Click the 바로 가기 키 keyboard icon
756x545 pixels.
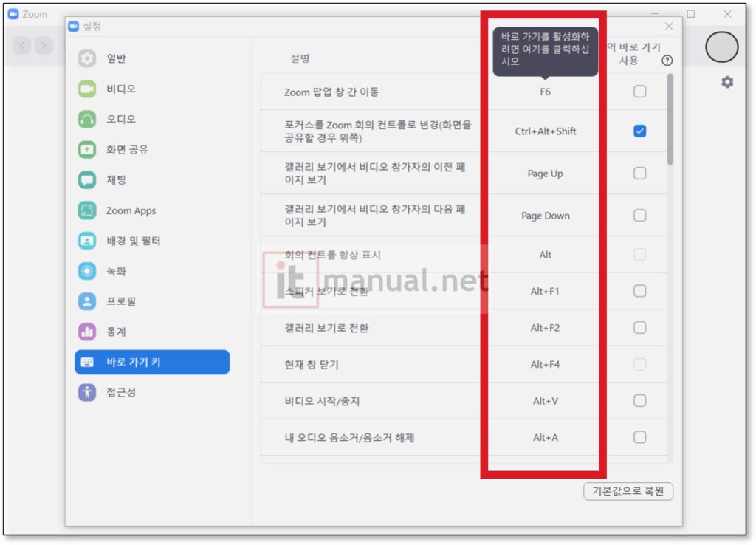87,362
